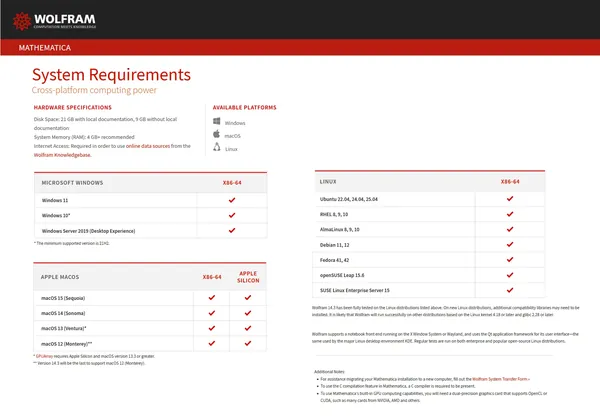600x419 pixels.
Task: Open the Wolfram Knowledgebase link
Action: [x=62, y=155]
